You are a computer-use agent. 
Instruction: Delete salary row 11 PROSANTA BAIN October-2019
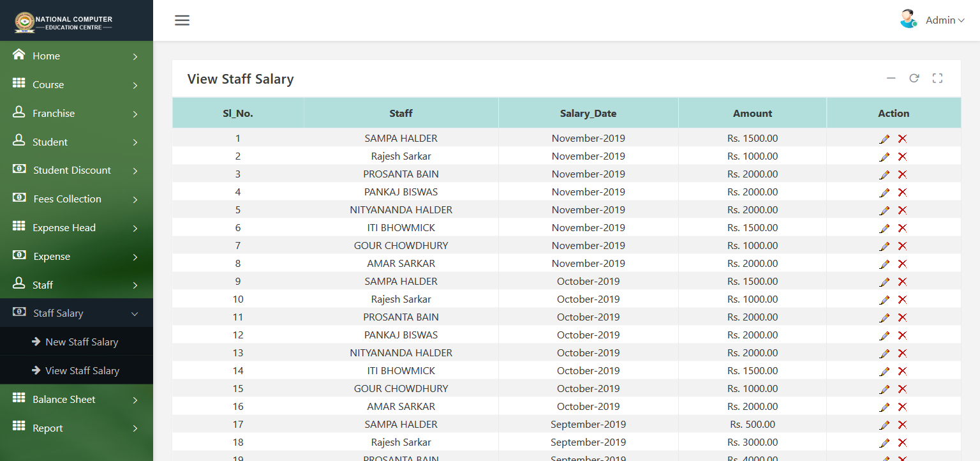point(902,317)
